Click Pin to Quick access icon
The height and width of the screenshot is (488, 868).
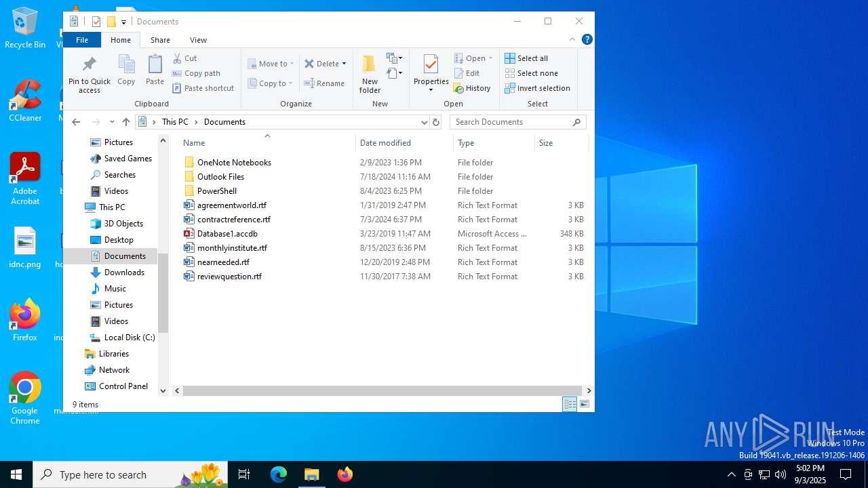tap(89, 65)
